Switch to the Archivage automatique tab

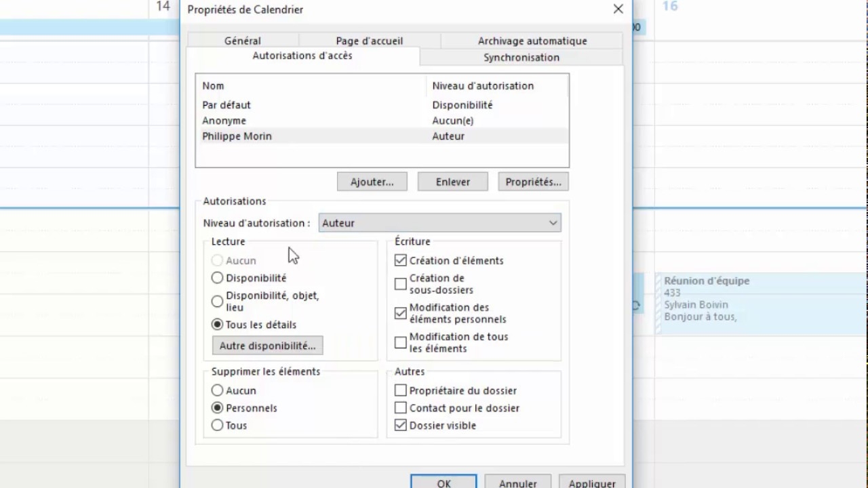point(532,41)
